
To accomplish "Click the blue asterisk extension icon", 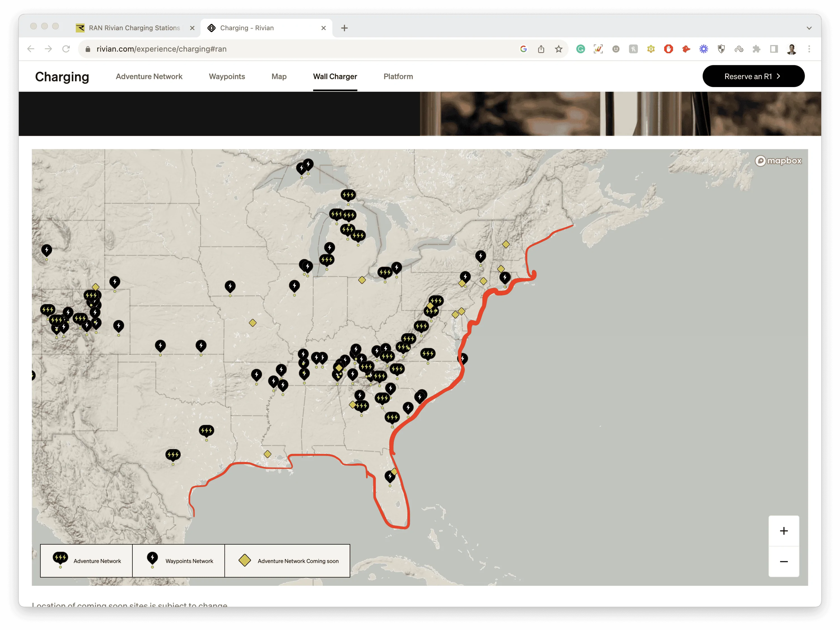I will click(x=704, y=49).
